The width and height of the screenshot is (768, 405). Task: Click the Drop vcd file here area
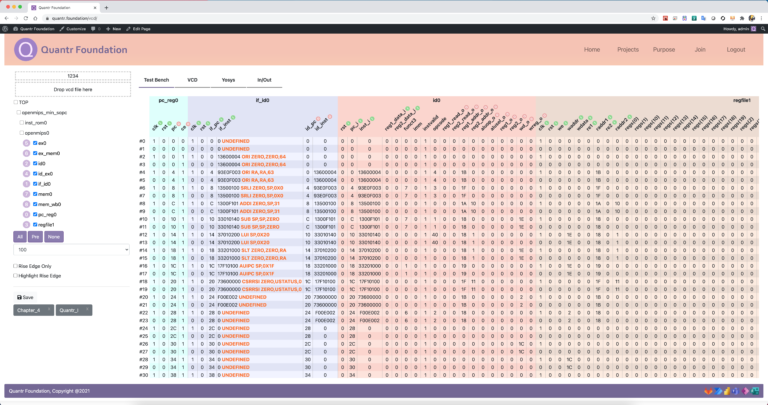(x=73, y=90)
